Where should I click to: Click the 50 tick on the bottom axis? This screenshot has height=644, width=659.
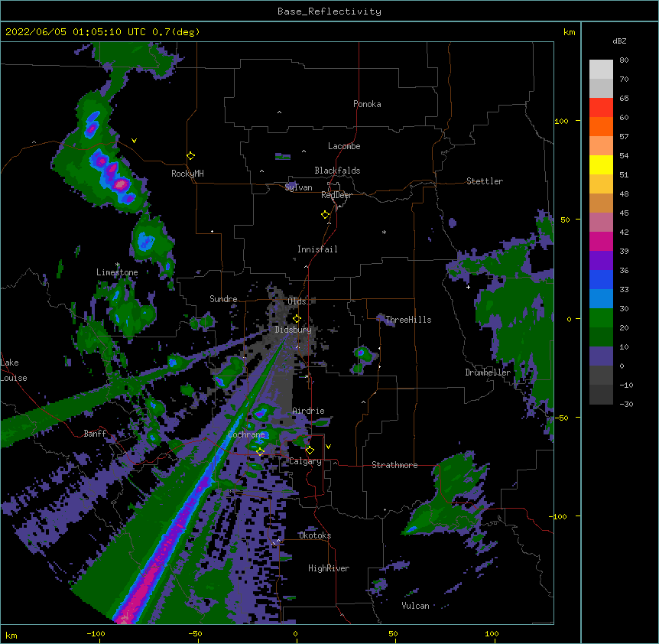point(393,633)
